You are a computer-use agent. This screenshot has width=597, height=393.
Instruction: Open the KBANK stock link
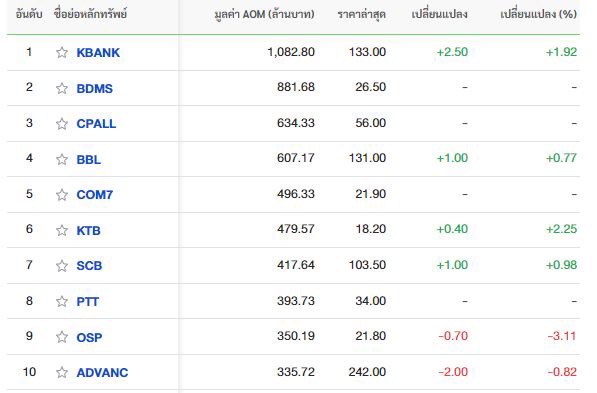pos(98,53)
